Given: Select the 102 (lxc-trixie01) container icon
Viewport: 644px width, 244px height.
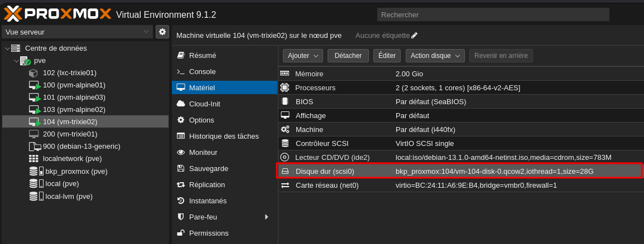Looking at the screenshot, I should [33, 73].
